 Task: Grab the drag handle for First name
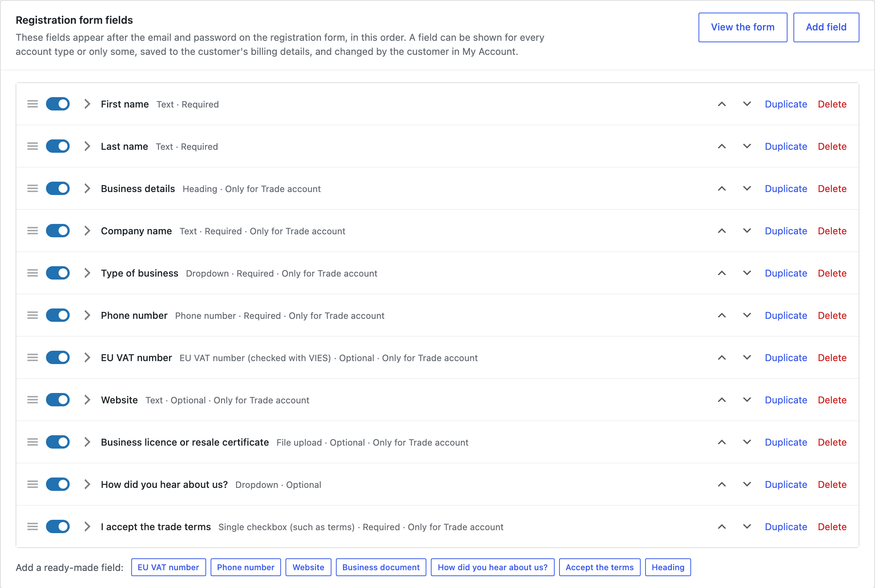(33, 104)
